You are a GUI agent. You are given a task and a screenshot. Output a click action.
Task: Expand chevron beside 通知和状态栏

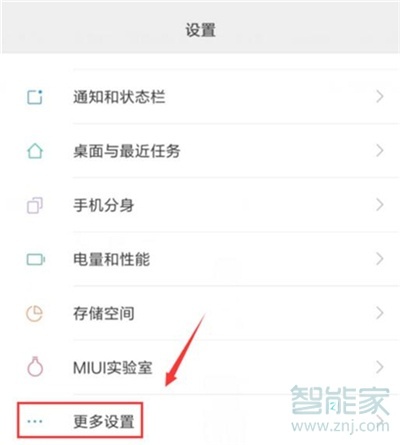tap(380, 97)
